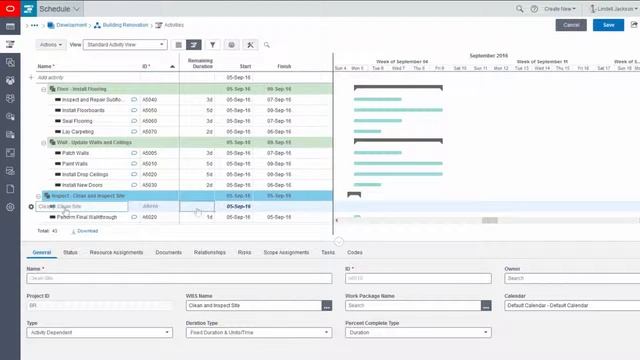Open discussion icon for Patch Walls row
This screenshot has width=640, height=360.
(x=134, y=153)
